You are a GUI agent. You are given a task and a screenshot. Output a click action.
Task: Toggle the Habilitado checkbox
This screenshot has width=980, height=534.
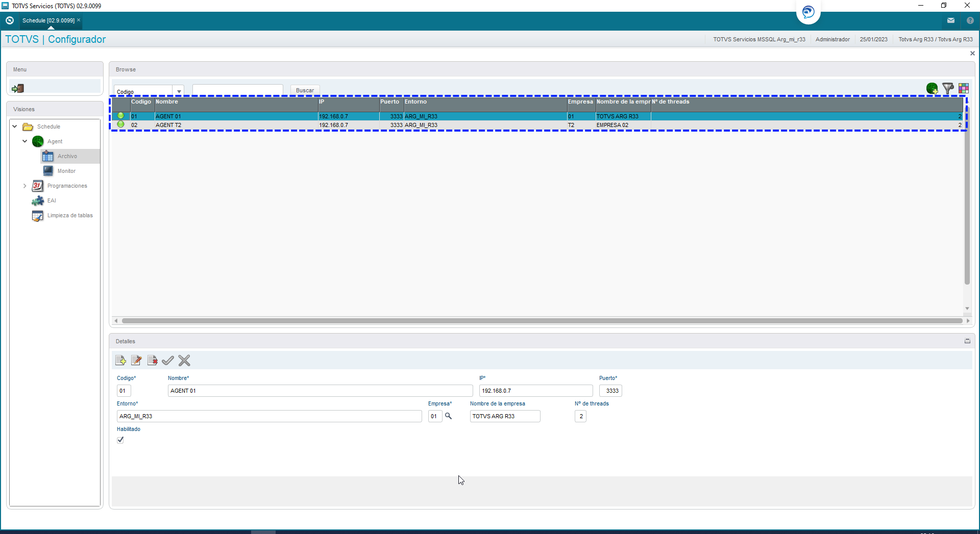tap(120, 440)
